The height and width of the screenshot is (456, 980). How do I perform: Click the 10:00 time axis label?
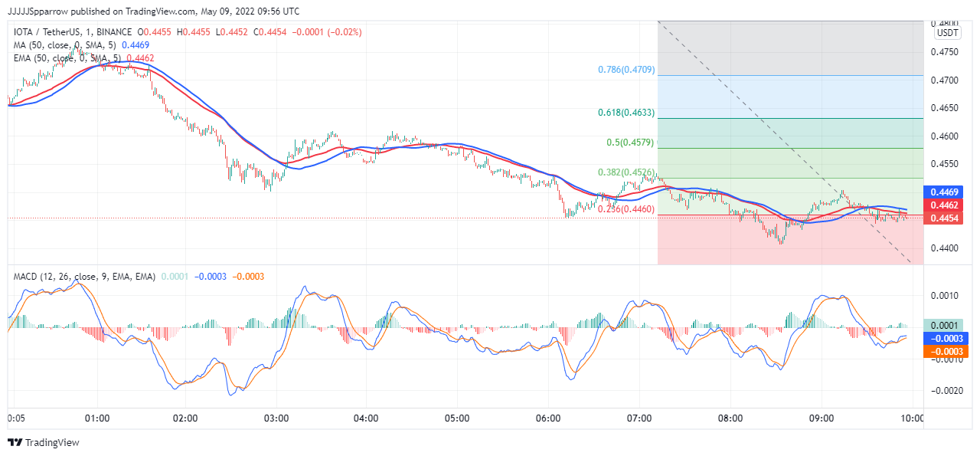[912, 418]
